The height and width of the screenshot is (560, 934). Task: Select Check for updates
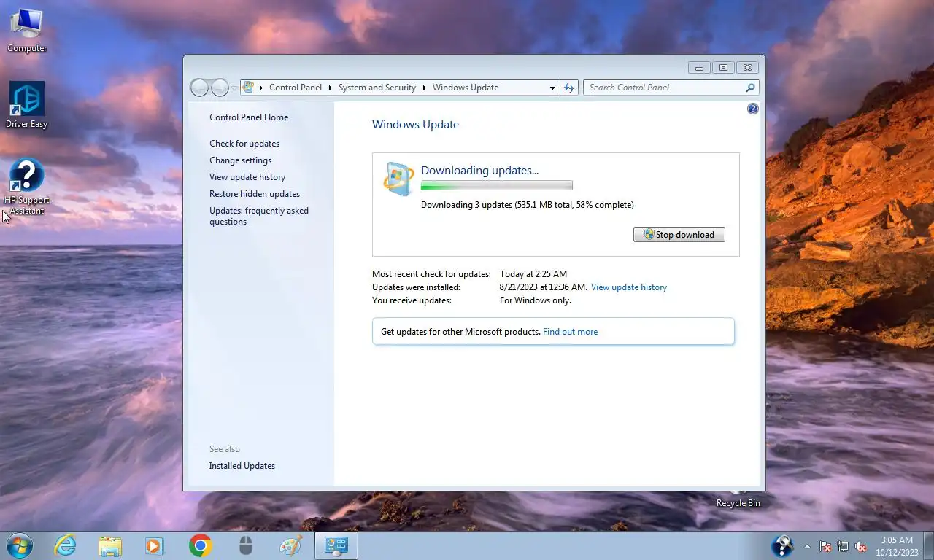pos(244,144)
